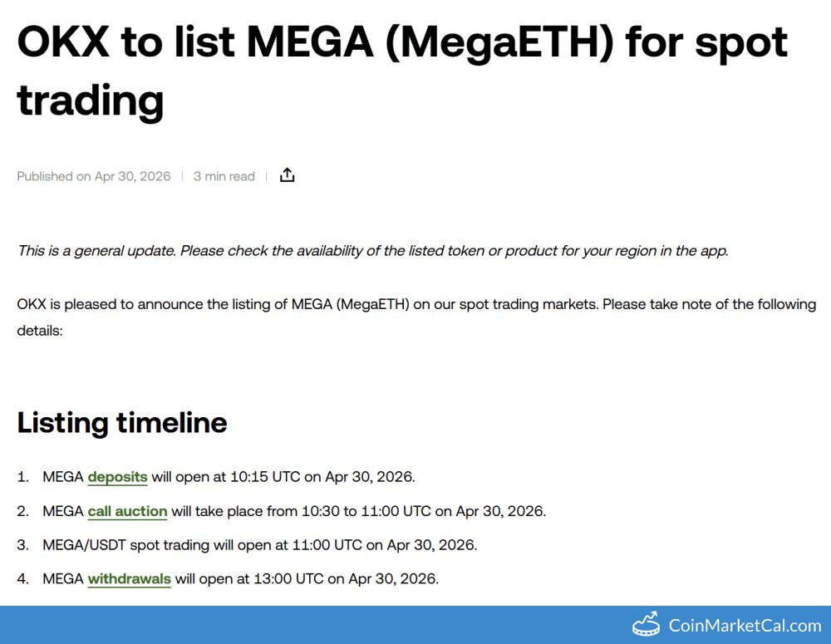The image size is (831, 644).
Task: Click the italic general update disclaimer
Action: [372, 251]
